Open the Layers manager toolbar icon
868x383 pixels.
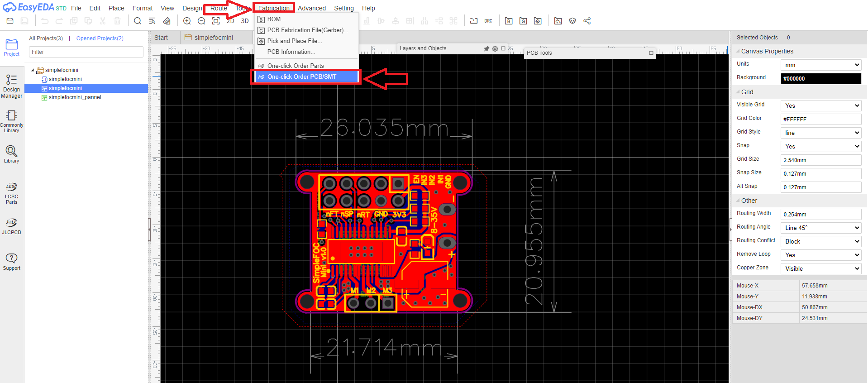click(572, 21)
